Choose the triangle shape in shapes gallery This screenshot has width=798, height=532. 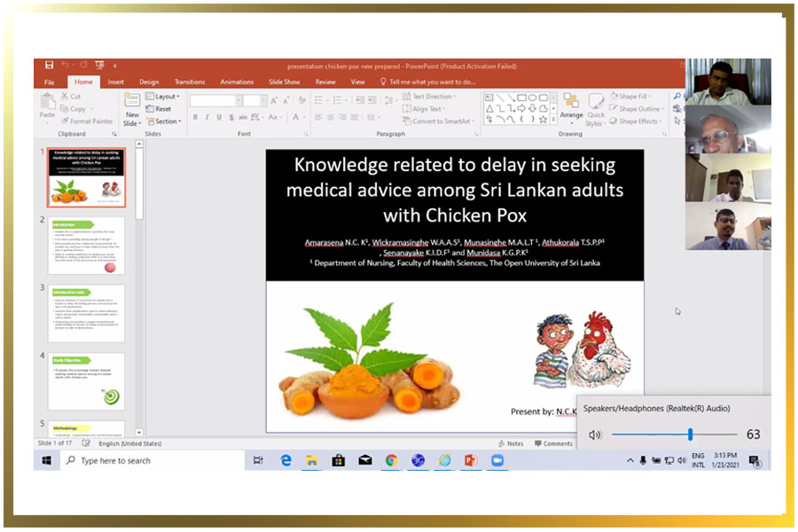click(x=489, y=108)
